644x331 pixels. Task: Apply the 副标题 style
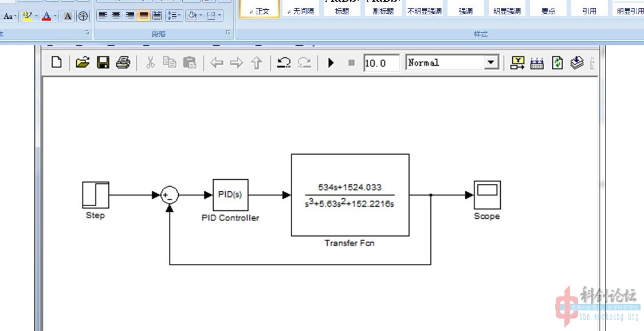coord(383,9)
